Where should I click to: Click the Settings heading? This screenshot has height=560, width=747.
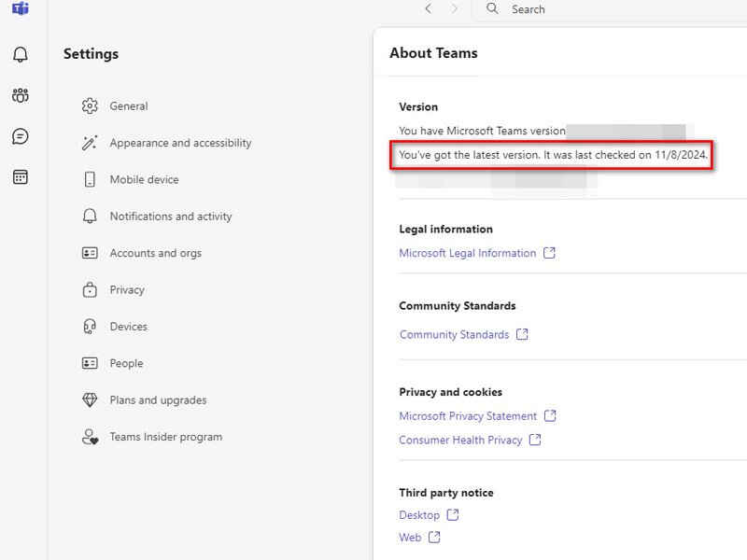point(91,54)
